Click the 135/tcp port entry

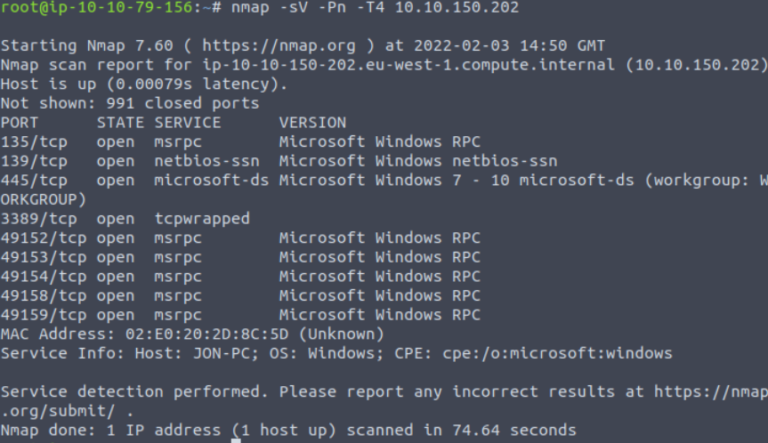34,142
